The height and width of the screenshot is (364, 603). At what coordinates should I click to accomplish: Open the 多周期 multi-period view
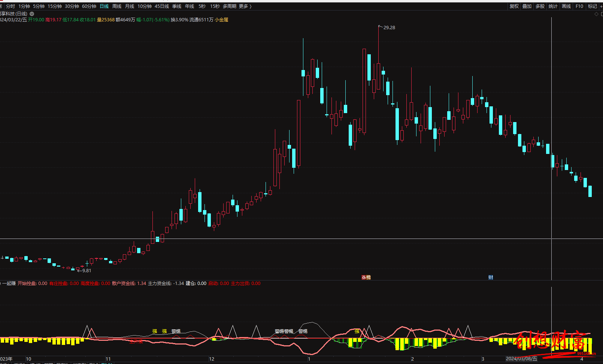click(x=230, y=6)
